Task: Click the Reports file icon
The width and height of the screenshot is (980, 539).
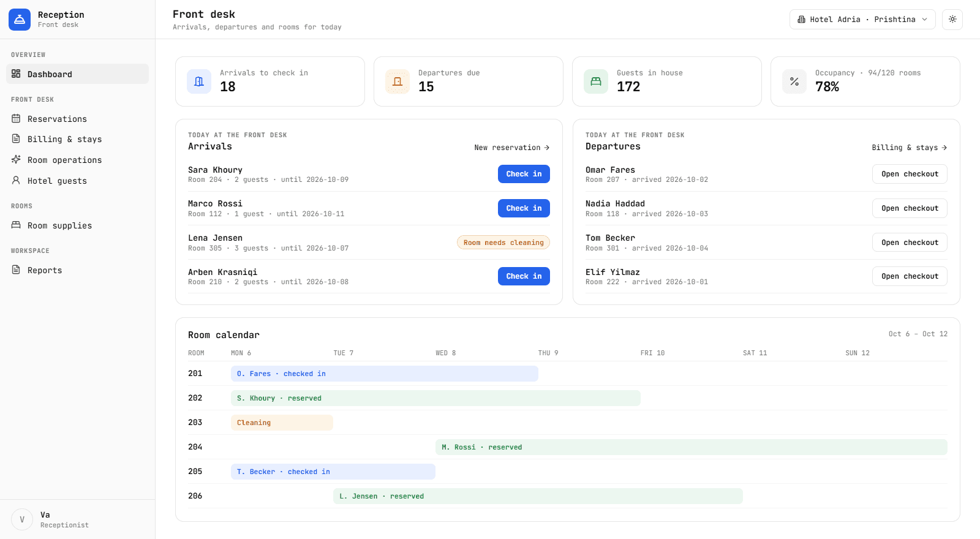Action: 16,270
